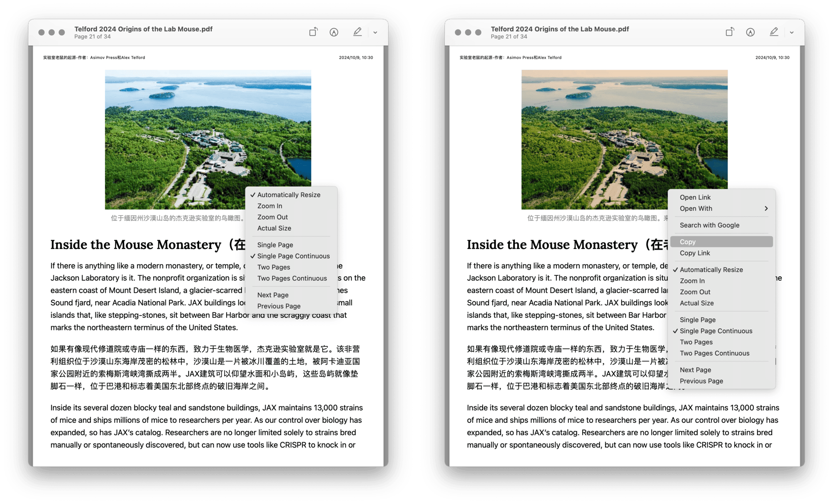This screenshot has height=504, width=833.
Task: Select Two Pages in the left context menu
Action: coord(291,267)
